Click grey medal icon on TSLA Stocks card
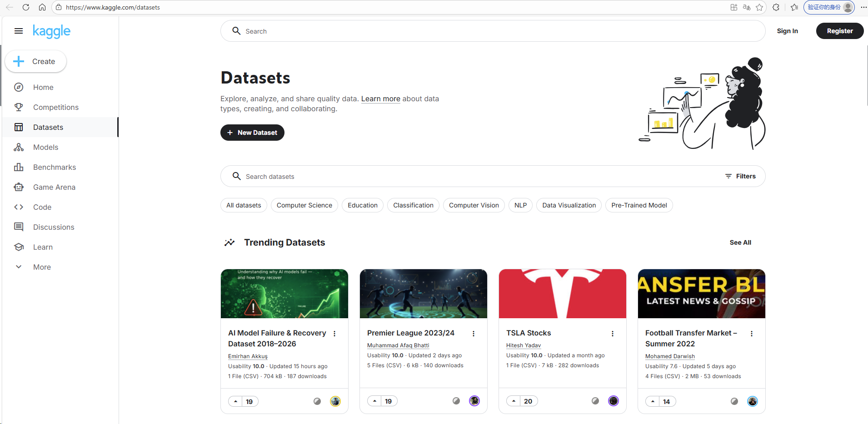 click(x=595, y=401)
